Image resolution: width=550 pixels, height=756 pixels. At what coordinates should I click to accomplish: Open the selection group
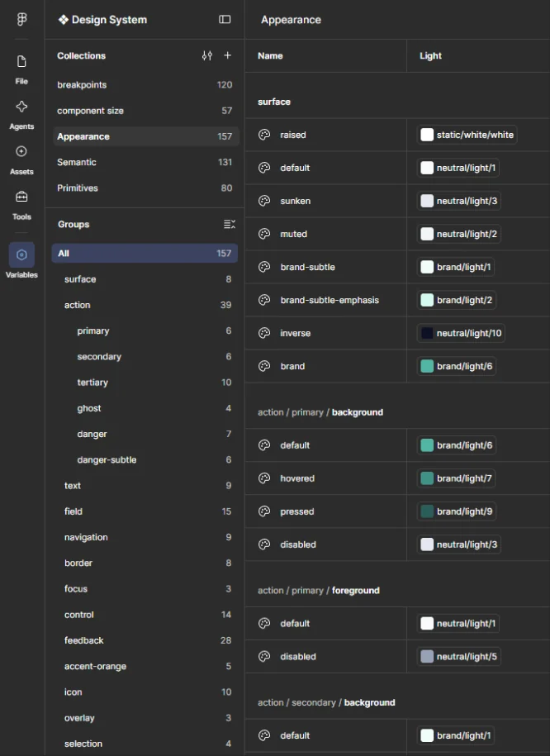145,744
